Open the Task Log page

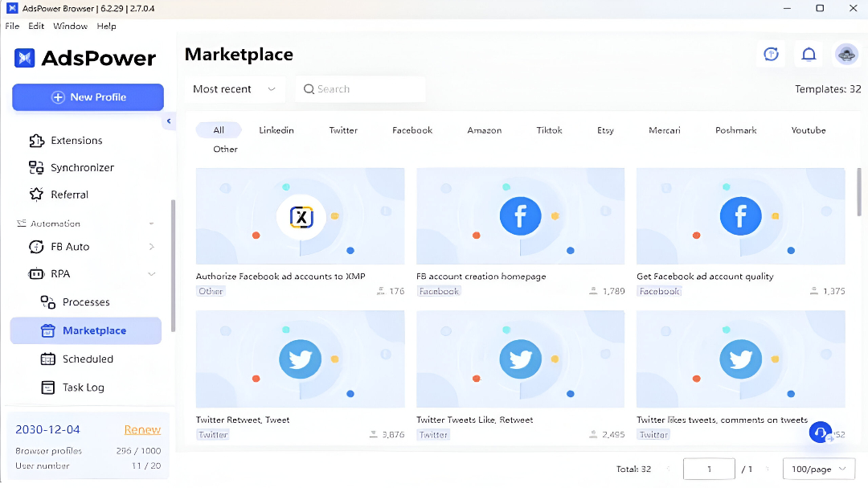coord(83,388)
